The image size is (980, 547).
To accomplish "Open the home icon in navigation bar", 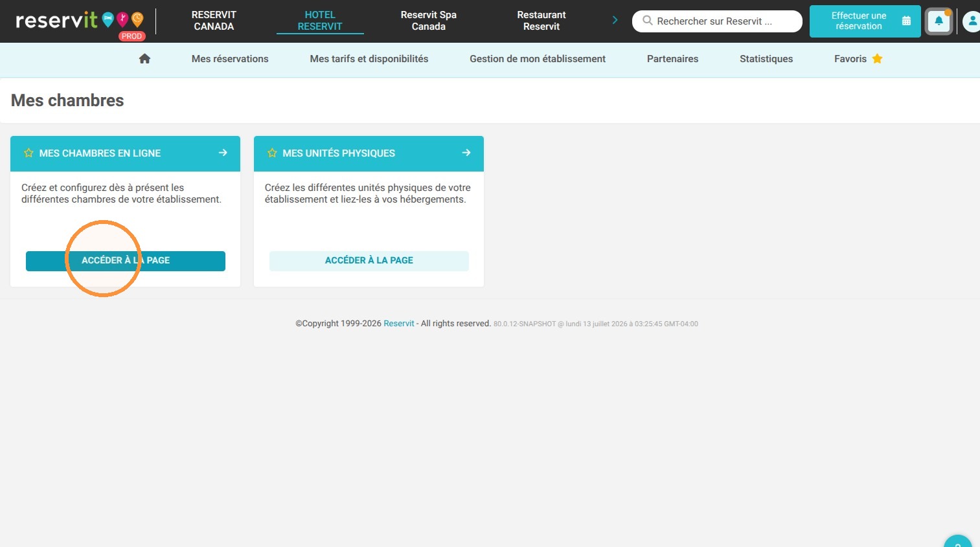I will pyautogui.click(x=144, y=59).
